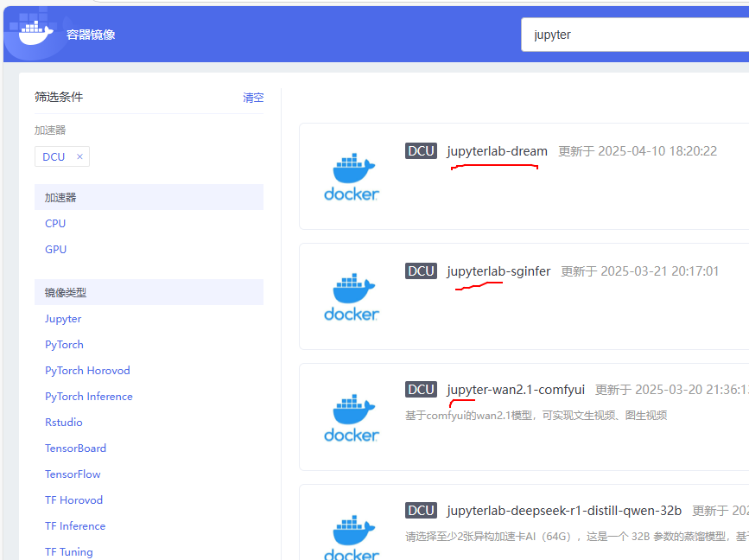This screenshot has width=749, height=560.
Task: Click the 容器镜像 header title
Action: [91, 35]
